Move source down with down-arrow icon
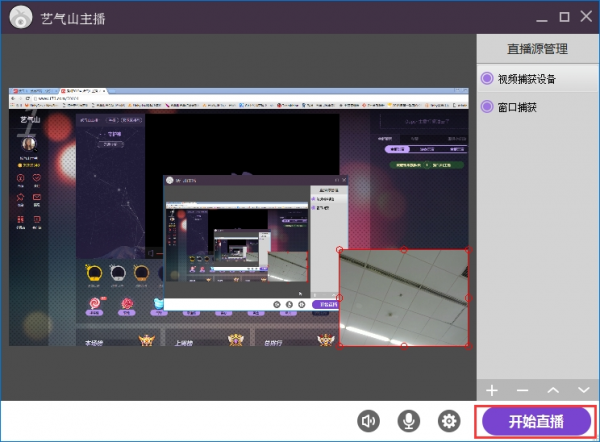This screenshot has height=442, width=600. [584, 390]
